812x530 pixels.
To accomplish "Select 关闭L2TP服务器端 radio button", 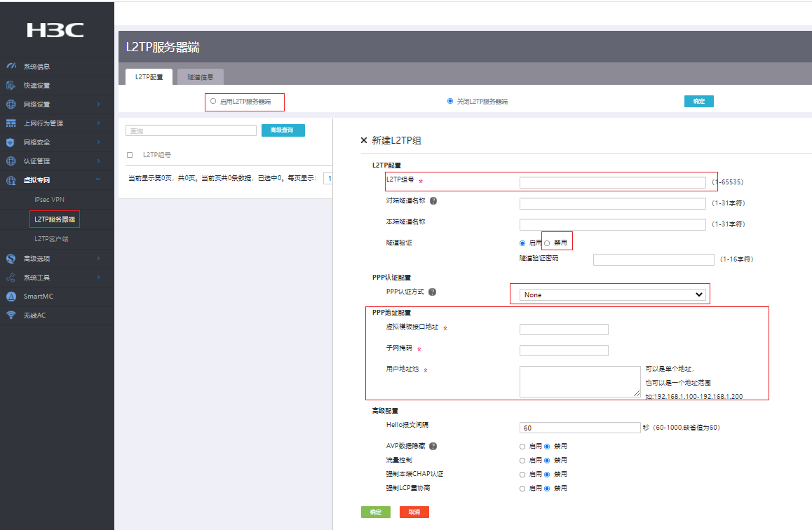I will [450, 101].
